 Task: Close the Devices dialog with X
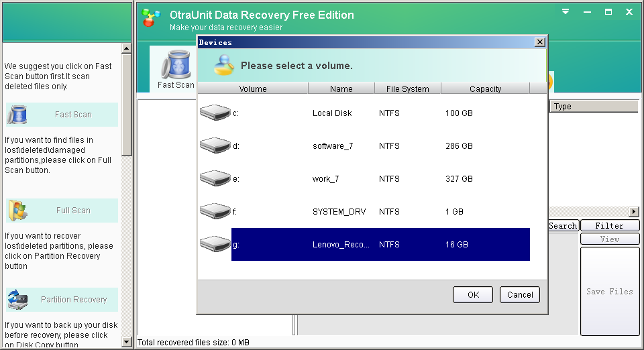pyautogui.click(x=539, y=42)
